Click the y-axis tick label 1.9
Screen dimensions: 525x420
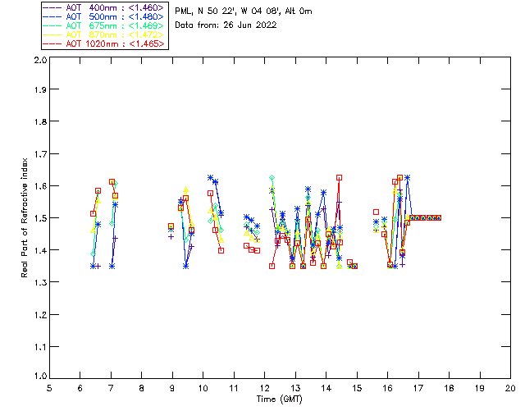[40, 89]
